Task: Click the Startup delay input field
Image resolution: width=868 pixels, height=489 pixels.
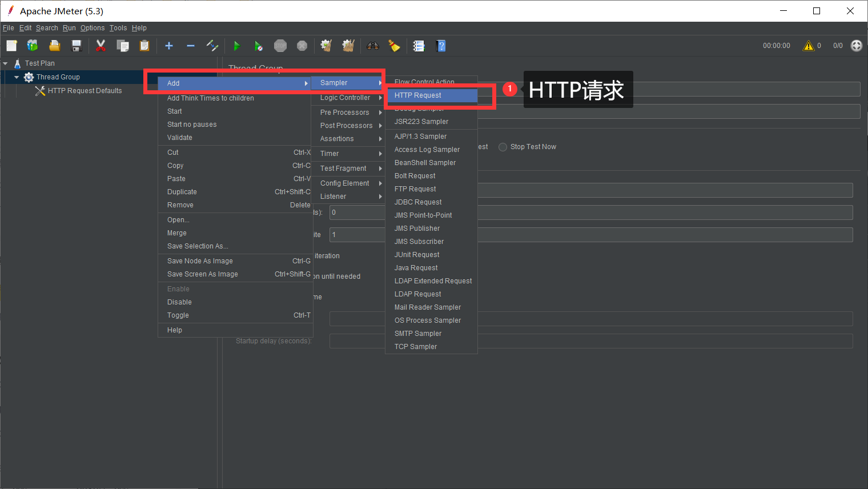Action: click(x=591, y=341)
